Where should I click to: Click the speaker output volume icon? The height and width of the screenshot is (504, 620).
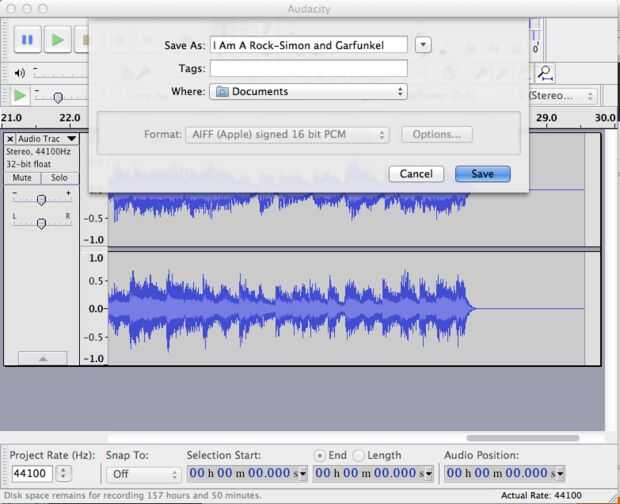[19, 73]
